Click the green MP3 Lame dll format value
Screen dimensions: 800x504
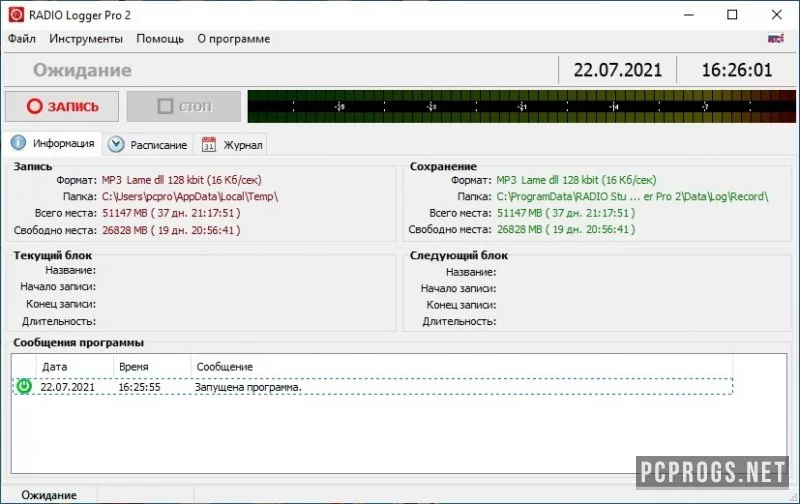tap(576, 180)
